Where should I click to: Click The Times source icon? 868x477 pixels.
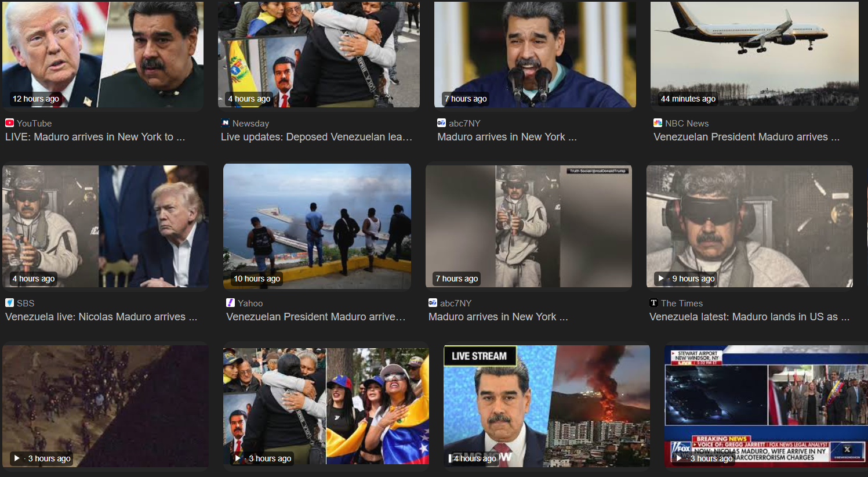(x=653, y=302)
